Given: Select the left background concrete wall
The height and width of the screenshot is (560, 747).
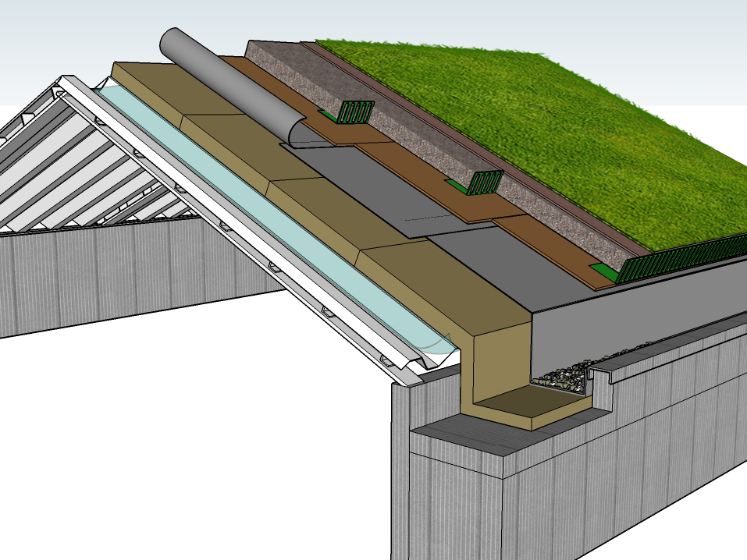Looking at the screenshot, I should [117, 273].
